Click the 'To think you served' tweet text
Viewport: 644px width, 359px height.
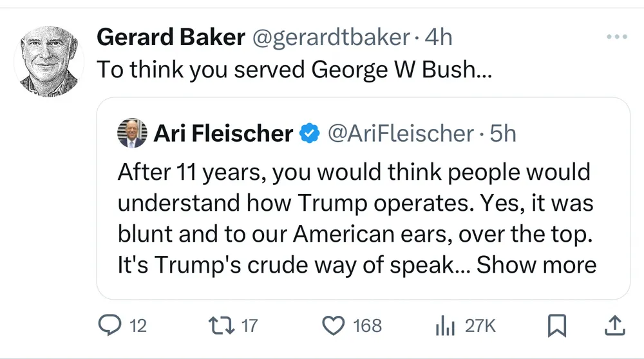[293, 70]
